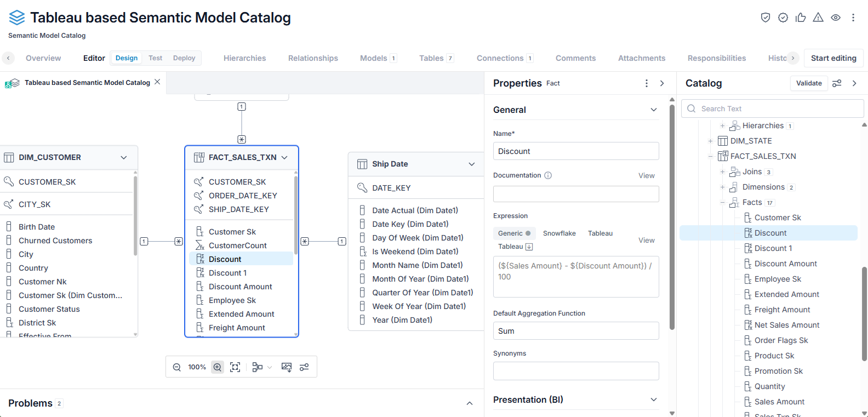Expand the DIM_STATE node in Catalog tree

click(710, 141)
